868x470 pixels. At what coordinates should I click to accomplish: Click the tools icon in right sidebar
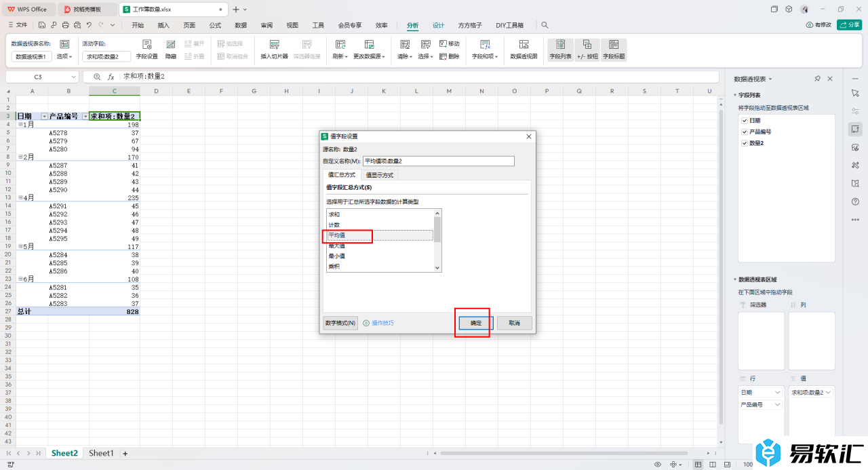click(x=855, y=165)
